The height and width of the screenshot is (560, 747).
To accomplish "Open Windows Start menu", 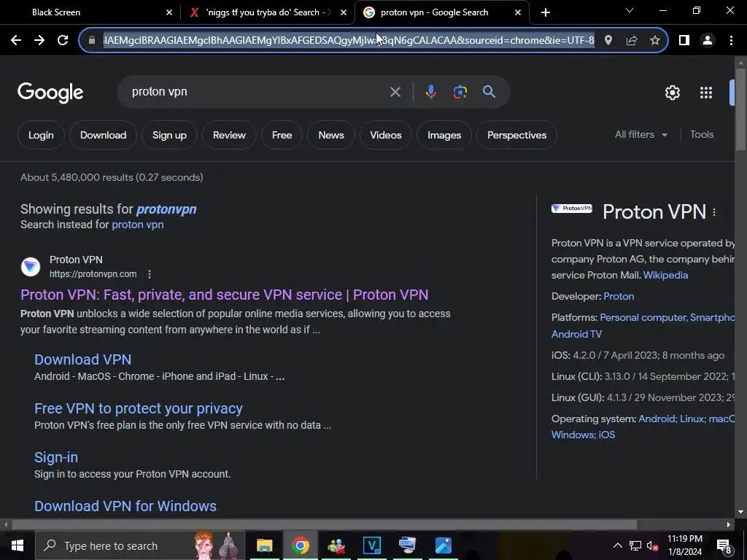I will tap(18, 545).
